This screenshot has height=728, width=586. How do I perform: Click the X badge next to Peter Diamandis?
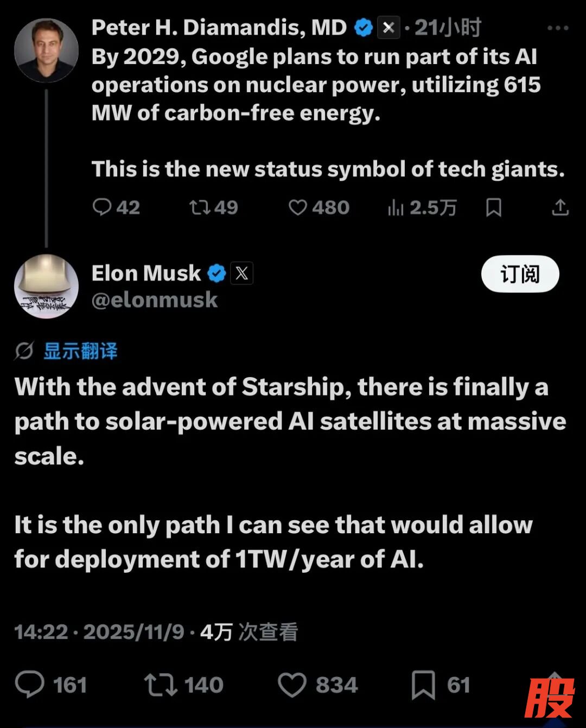point(388,28)
